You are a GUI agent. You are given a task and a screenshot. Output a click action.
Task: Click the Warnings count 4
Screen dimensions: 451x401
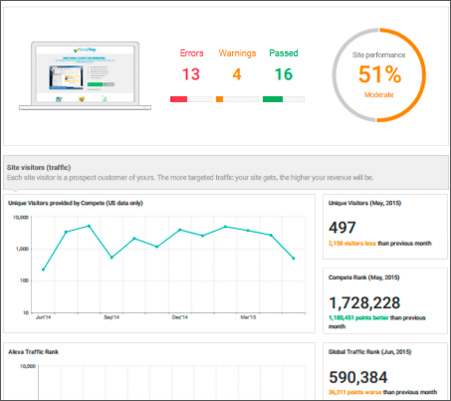[x=237, y=74]
